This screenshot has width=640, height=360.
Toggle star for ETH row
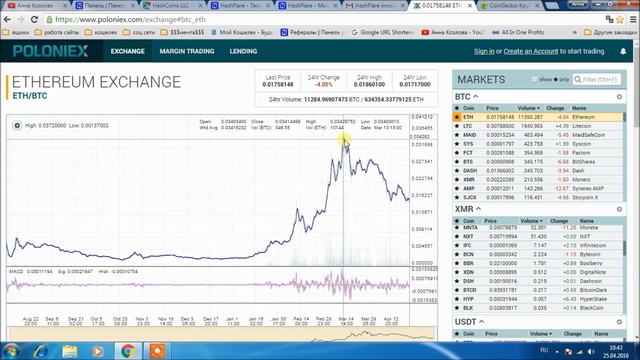pos(457,117)
